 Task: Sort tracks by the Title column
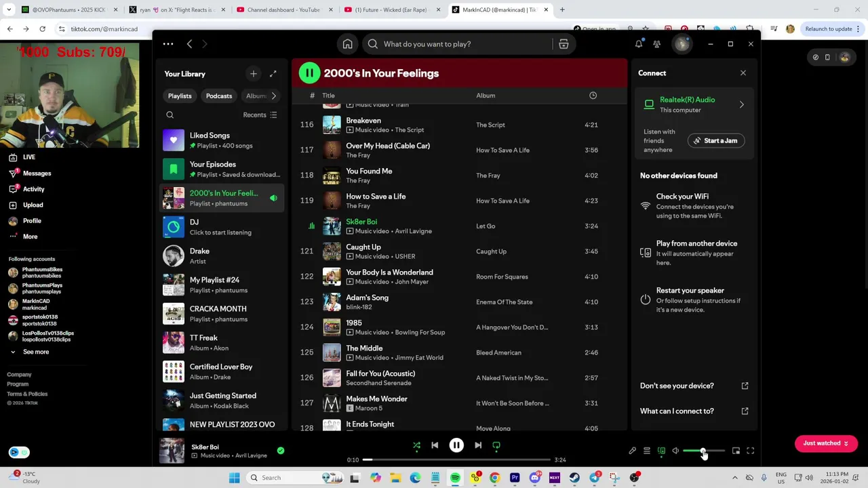(328, 96)
